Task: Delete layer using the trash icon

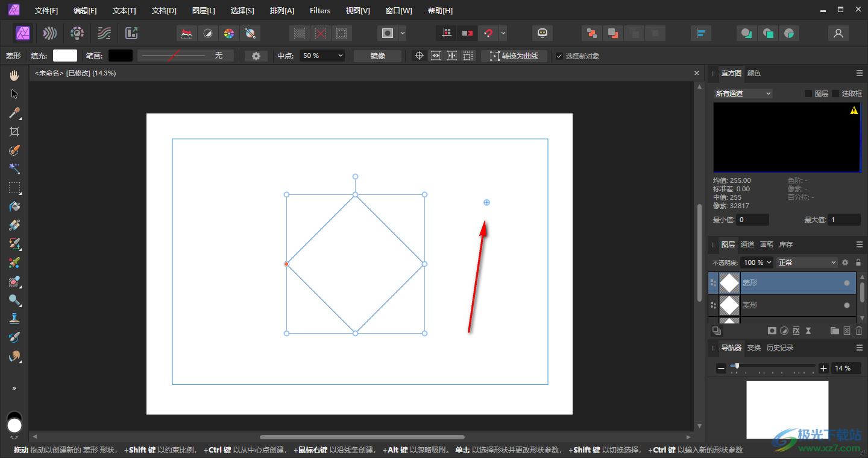Action: 859,331
